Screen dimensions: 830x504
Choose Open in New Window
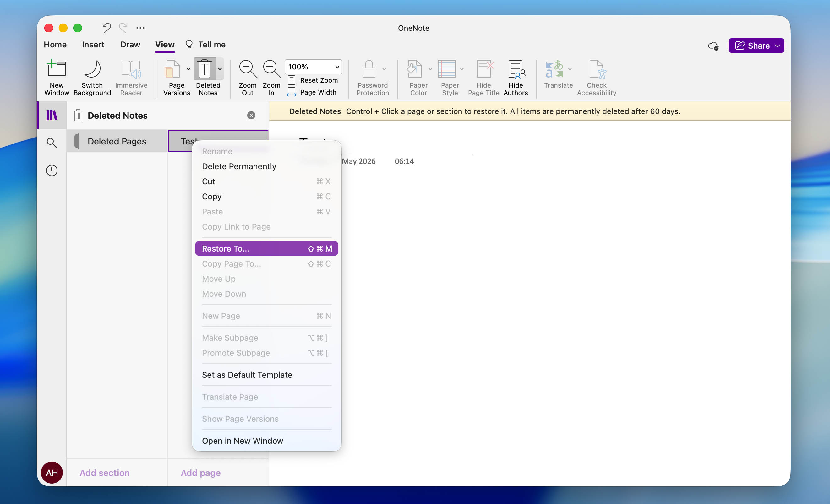point(266,441)
